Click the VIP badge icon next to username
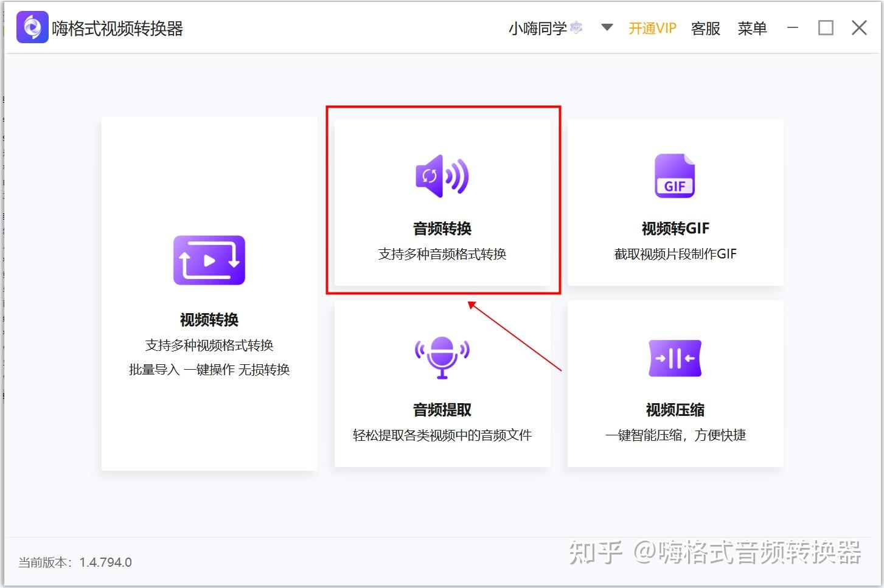The image size is (884, 588). pyautogui.click(x=575, y=27)
